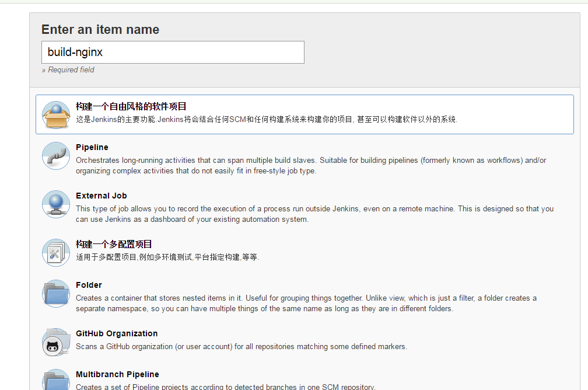Choose the GitHub Organization title
Screen dimensions: 588x390
click(x=117, y=333)
